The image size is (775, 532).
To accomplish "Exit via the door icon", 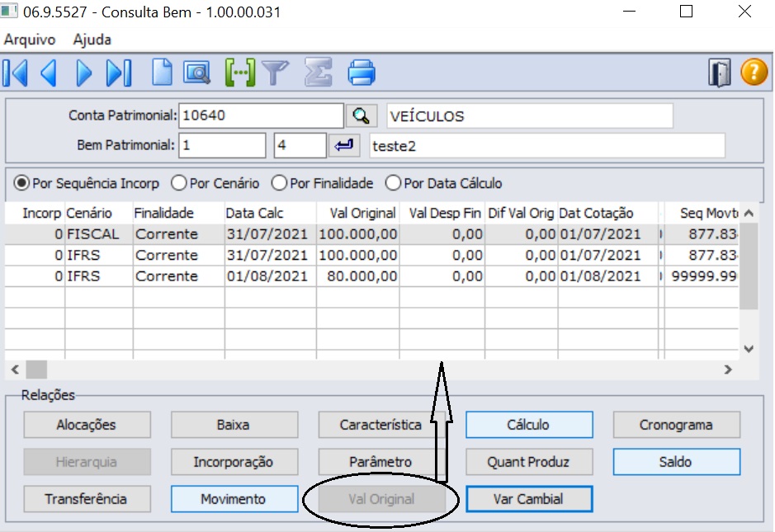I will [x=719, y=73].
